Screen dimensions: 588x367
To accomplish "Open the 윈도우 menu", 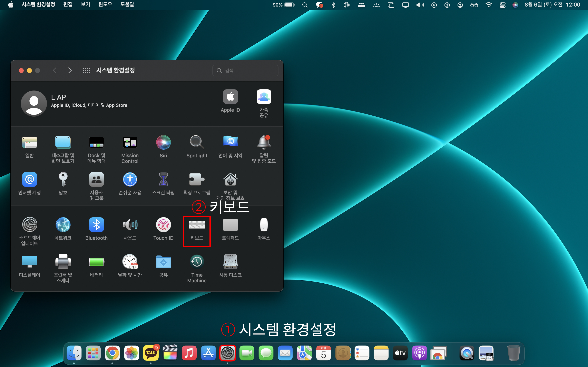I will 105,5.
